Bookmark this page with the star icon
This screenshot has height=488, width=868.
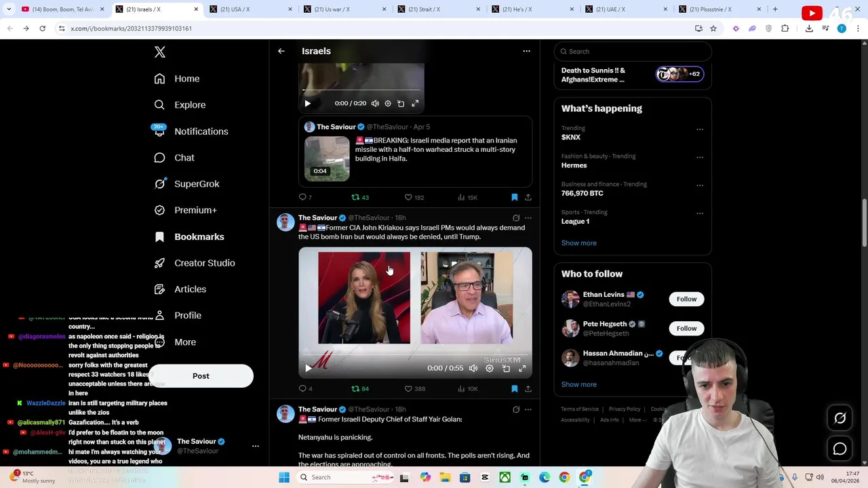click(x=713, y=28)
